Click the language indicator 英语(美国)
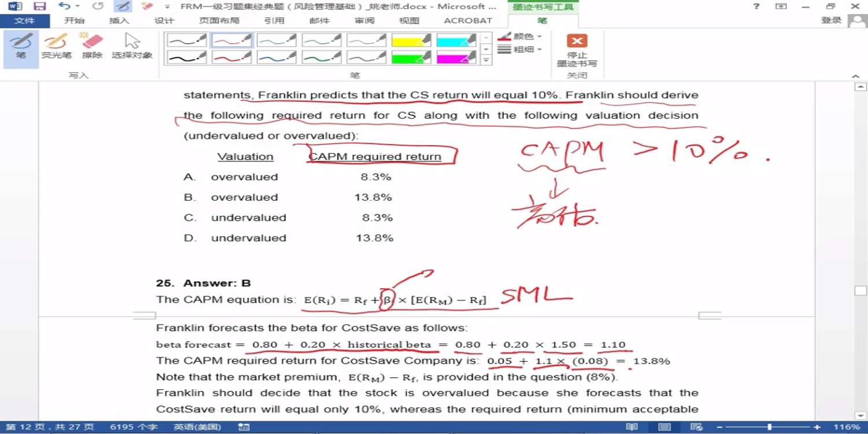868x434 pixels. [x=197, y=427]
